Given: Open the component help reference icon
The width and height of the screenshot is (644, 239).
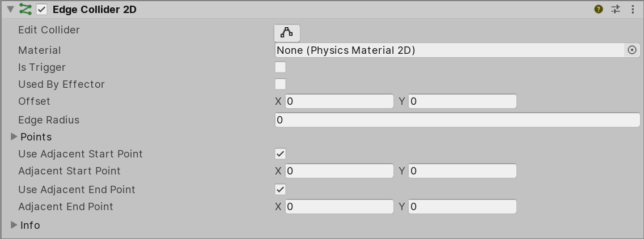Looking at the screenshot, I should [x=599, y=10].
